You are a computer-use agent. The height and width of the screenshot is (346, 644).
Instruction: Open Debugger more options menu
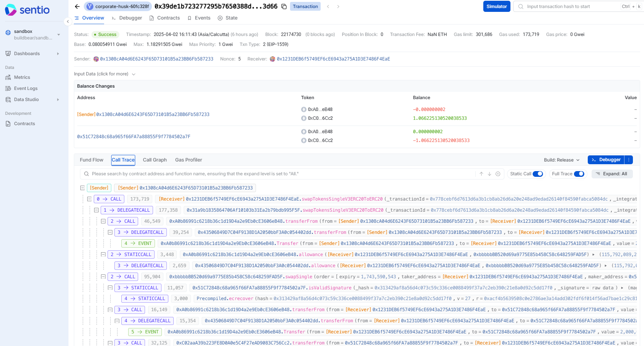[x=629, y=160]
